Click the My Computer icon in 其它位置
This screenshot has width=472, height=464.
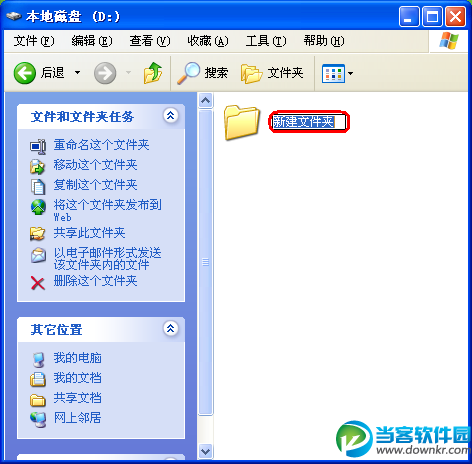[38, 360]
